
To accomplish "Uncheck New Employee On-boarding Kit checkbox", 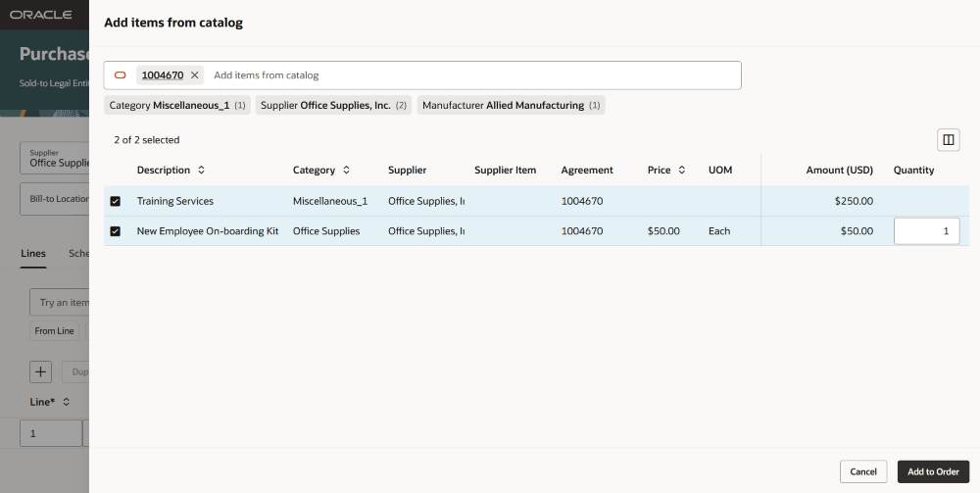I will tap(115, 231).
